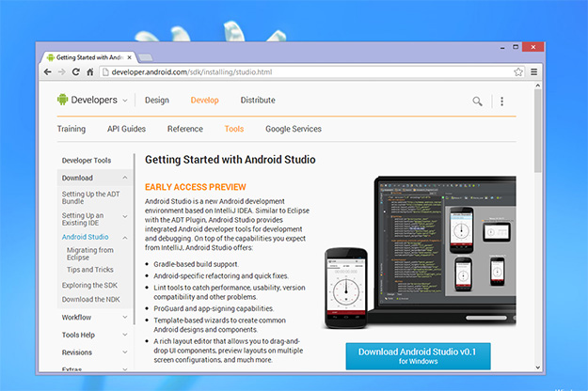Screen dimensions: 588x391
Task: Go back using the browser back arrow
Action: pyautogui.click(x=48, y=72)
